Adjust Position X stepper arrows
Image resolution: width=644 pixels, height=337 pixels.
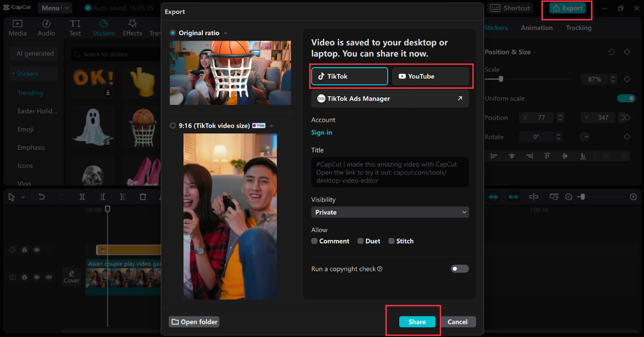coord(560,118)
